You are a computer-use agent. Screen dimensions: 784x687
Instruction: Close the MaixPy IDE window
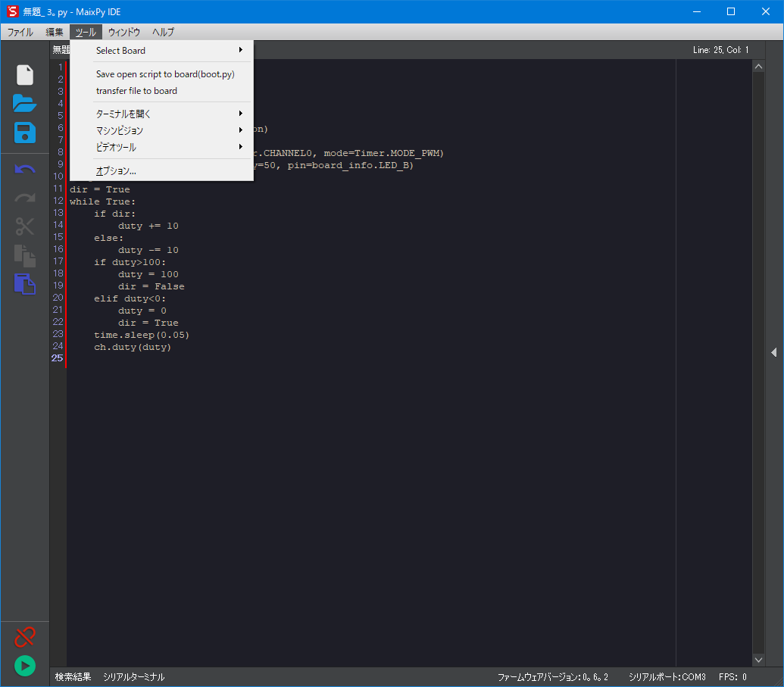pyautogui.click(x=766, y=11)
